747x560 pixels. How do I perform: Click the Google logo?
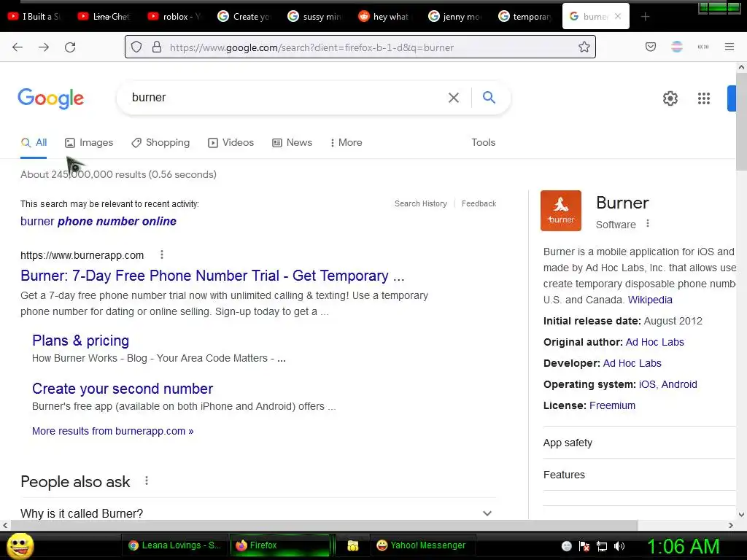click(51, 98)
